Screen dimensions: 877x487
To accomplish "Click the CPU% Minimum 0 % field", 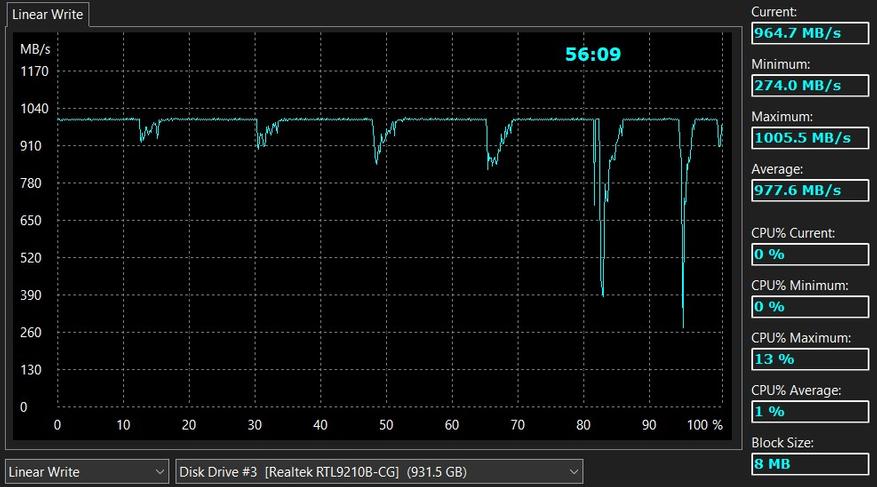I will click(810, 307).
